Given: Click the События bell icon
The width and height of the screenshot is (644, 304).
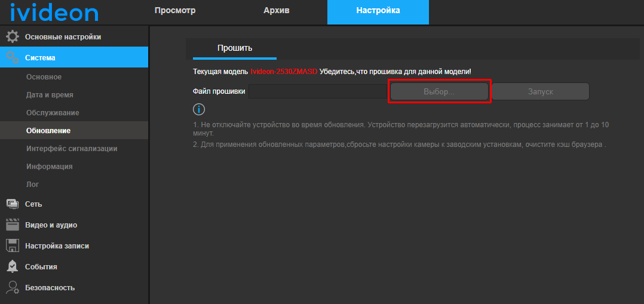Looking at the screenshot, I should tap(13, 266).
